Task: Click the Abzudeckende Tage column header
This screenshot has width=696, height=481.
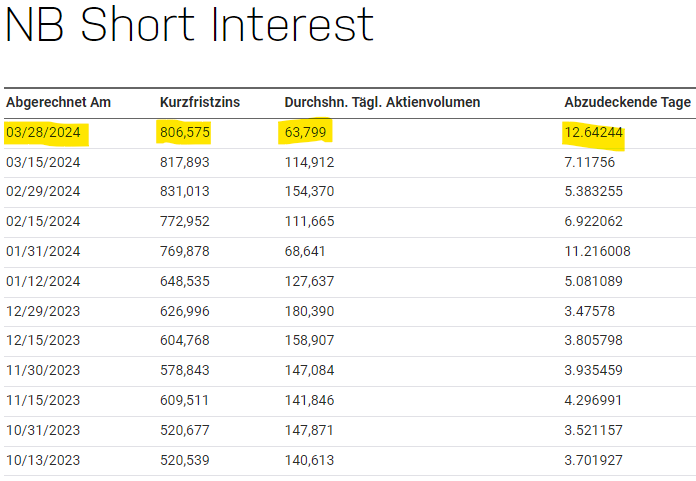Action: [626, 102]
